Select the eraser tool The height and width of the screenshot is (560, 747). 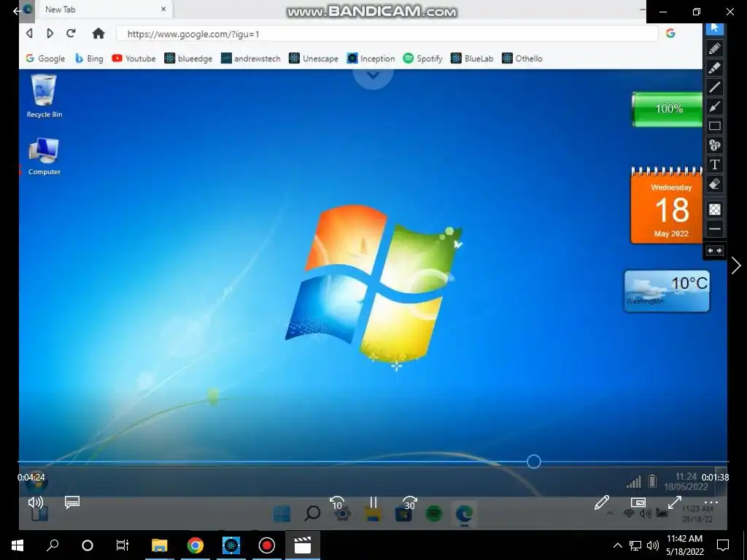pyautogui.click(x=715, y=184)
